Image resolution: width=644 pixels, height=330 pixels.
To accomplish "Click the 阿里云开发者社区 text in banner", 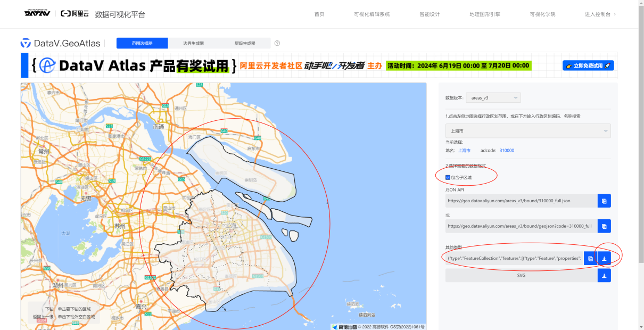I will [271, 65].
